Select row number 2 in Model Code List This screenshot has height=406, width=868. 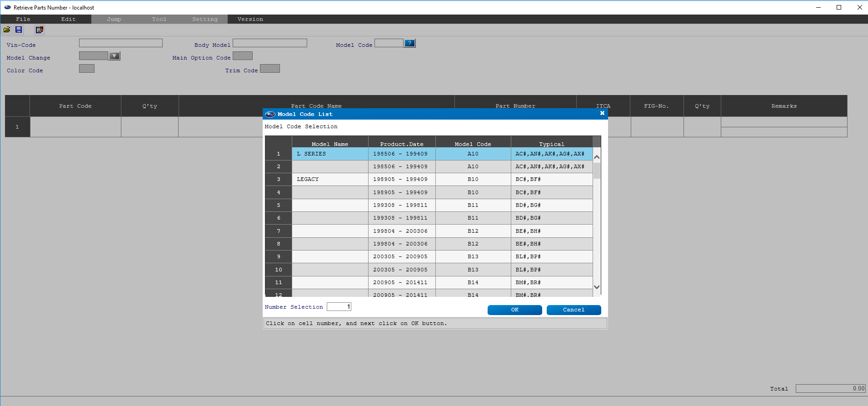[279, 166]
